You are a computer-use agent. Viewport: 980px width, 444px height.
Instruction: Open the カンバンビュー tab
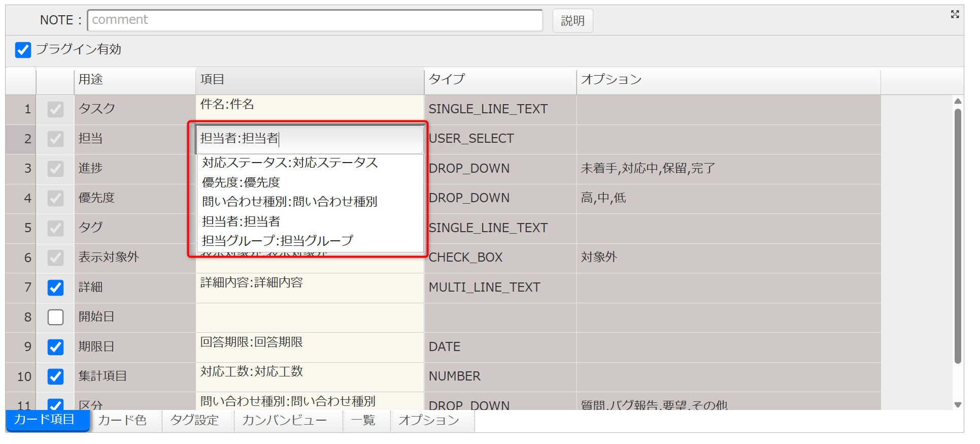288,421
